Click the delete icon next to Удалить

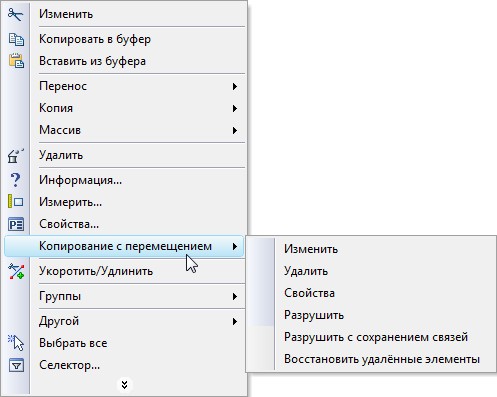click(15, 155)
